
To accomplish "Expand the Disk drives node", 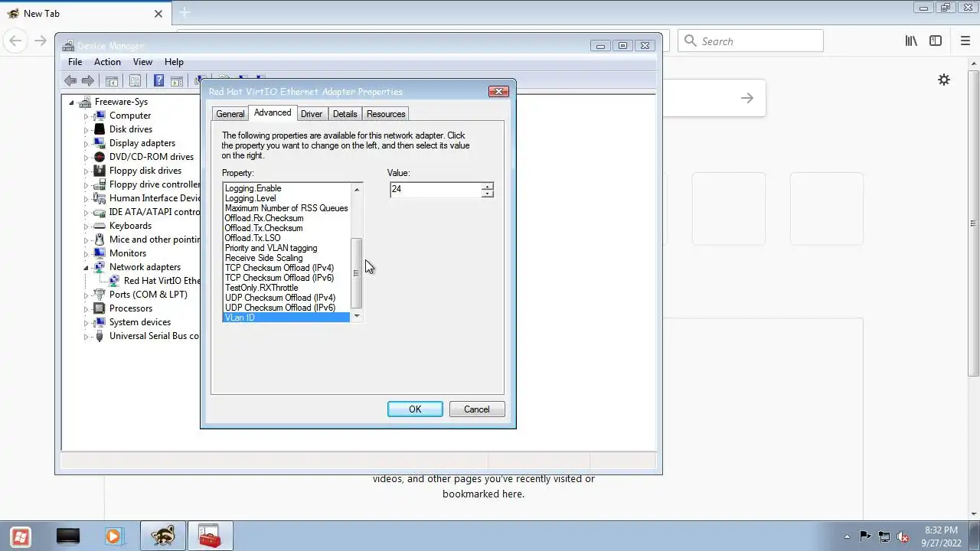I will pos(86,129).
